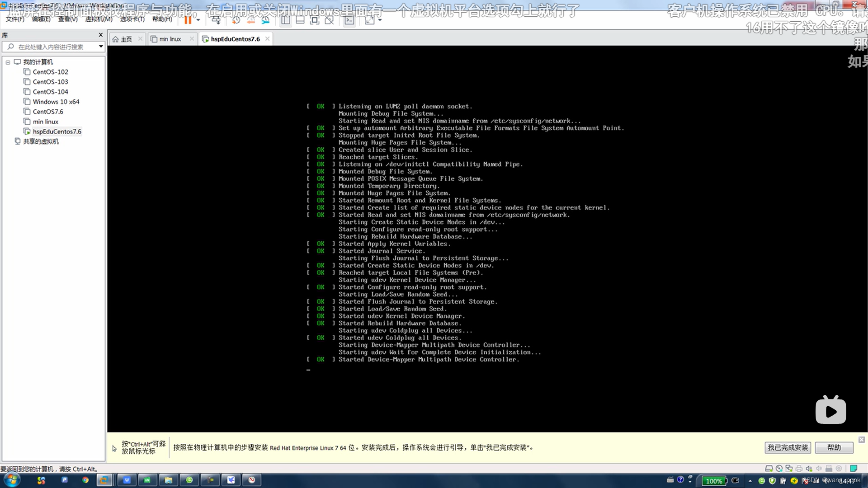Open the console view toolbar icon
Viewport: 868px width, 488px height.
click(x=349, y=20)
